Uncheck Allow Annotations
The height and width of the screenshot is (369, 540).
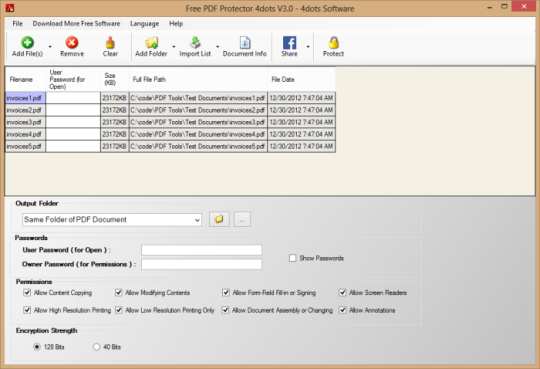pos(342,310)
